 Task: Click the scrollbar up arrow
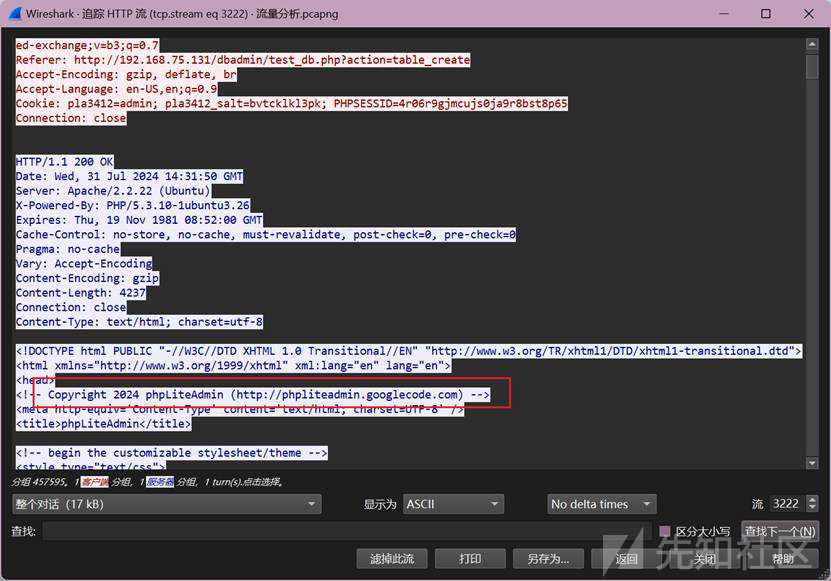click(812, 45)
